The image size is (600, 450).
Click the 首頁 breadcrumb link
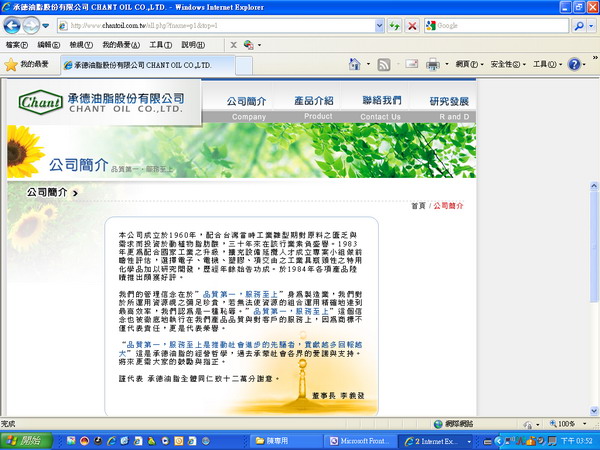coord(419,206)
